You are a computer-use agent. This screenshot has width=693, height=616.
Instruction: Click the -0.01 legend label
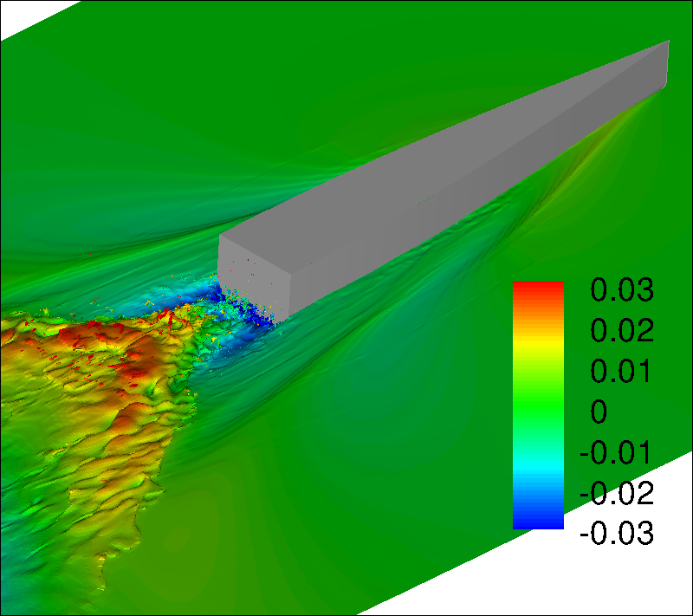(615, 452)
